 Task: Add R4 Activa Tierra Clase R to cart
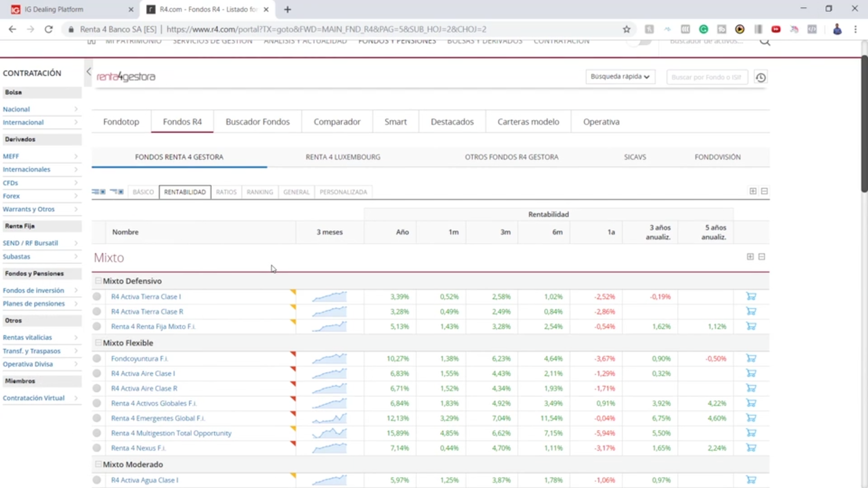pyautogui.click(x=751, y=311)
